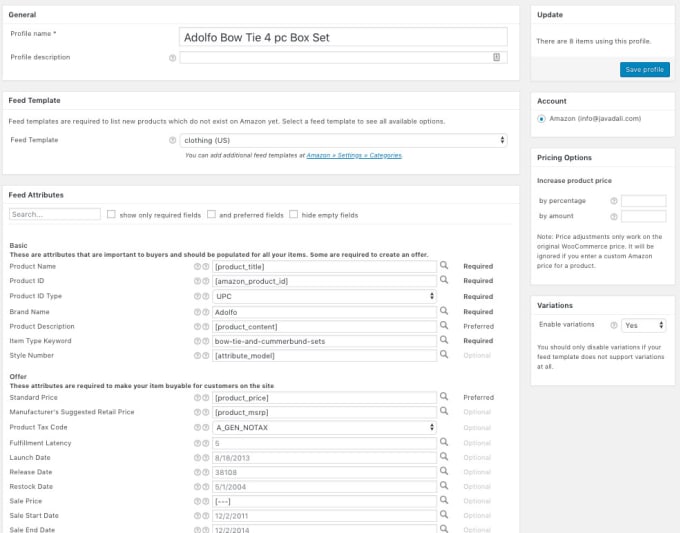Click the magnifier icon beside Style Number
Viewport: 680px width, 533px height.
click(x=444, y=354)
